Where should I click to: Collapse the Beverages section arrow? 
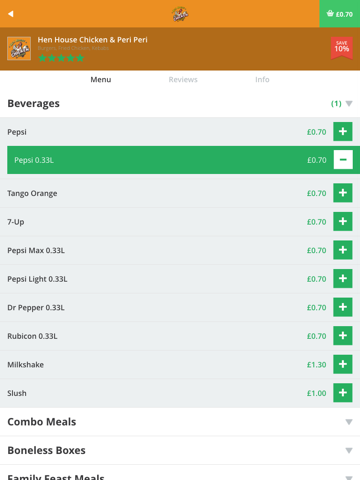(349, 104)
